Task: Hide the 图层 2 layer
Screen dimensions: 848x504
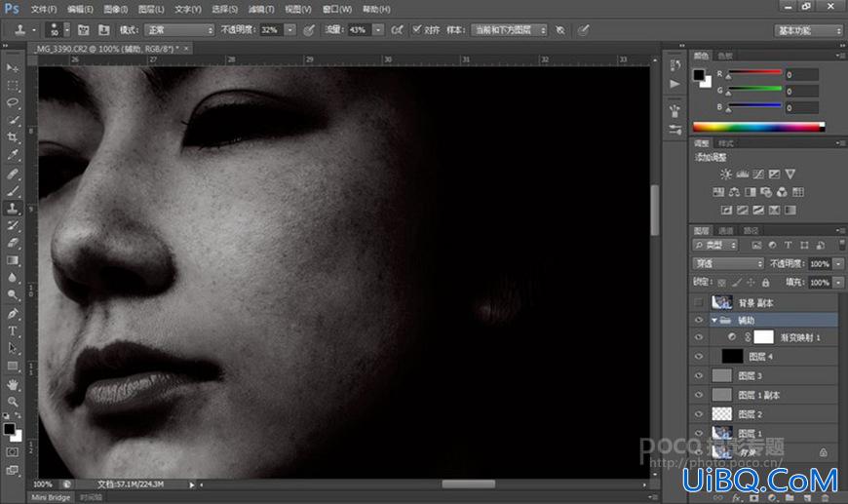Action: click(699, 414)
